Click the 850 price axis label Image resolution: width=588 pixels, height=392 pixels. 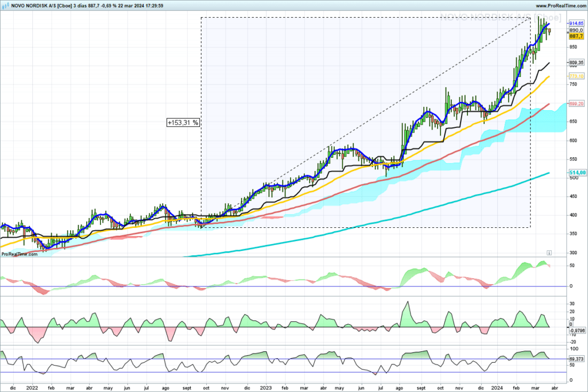pyautogui.click(x=574, y=47)
